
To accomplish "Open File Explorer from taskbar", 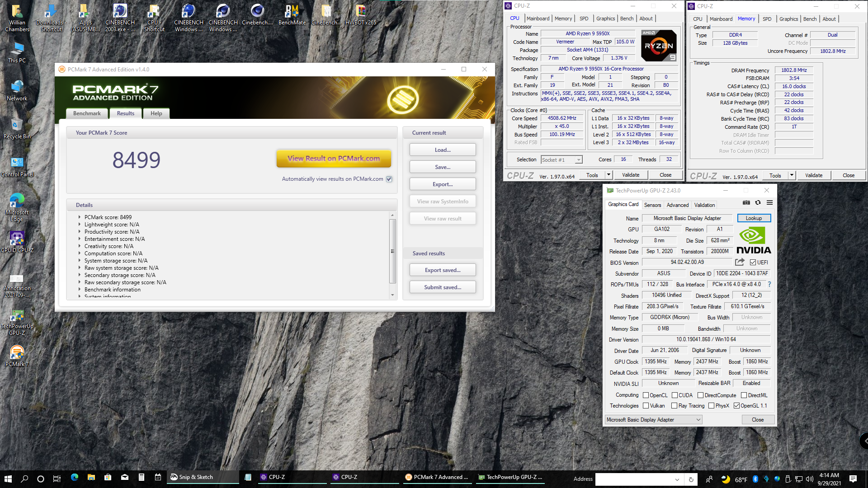I will [x=91, y=478].
